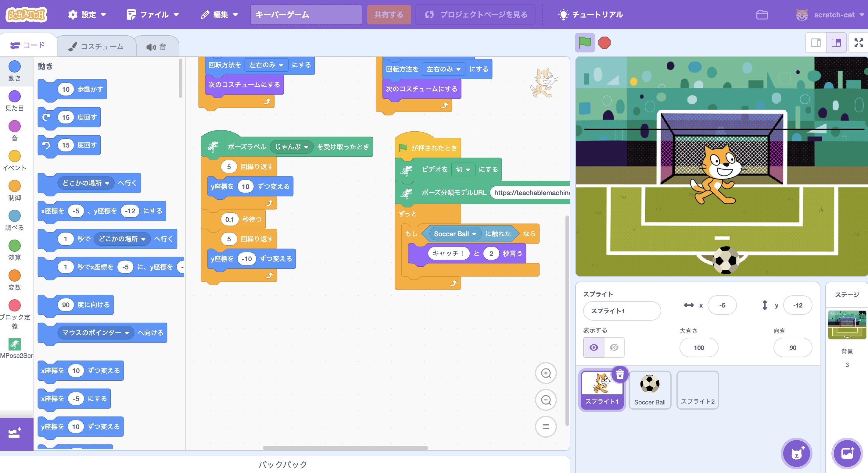This screenshot has height=473, width=868.
Task: Delete スプライト1 with trash icon
Action: pyautogui.click(x=620, y=375)
